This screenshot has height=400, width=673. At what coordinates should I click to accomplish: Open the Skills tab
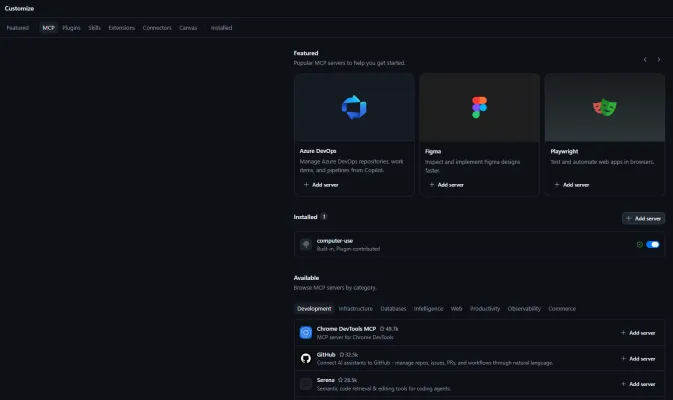[94, 28]
